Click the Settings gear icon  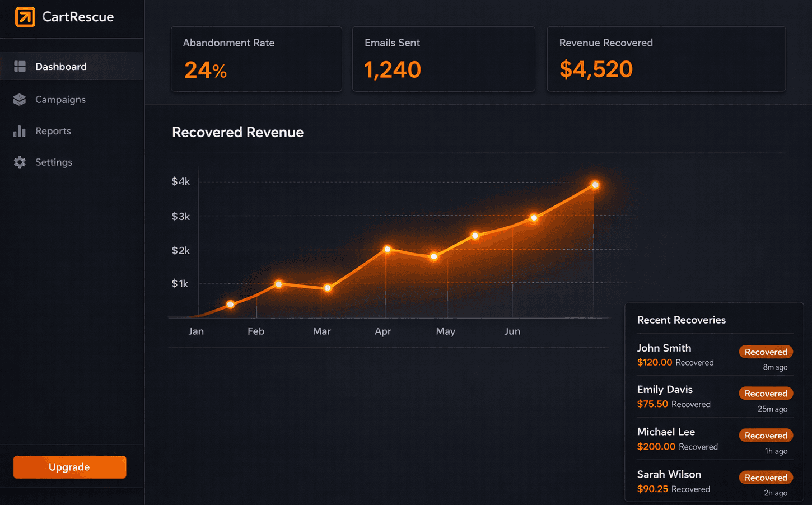coord(20,162)
